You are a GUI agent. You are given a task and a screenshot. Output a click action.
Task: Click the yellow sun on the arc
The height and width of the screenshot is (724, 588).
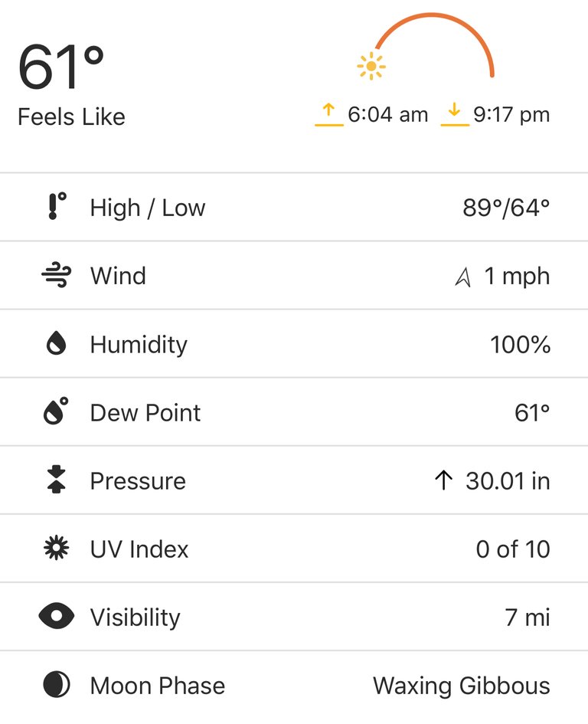371,67
